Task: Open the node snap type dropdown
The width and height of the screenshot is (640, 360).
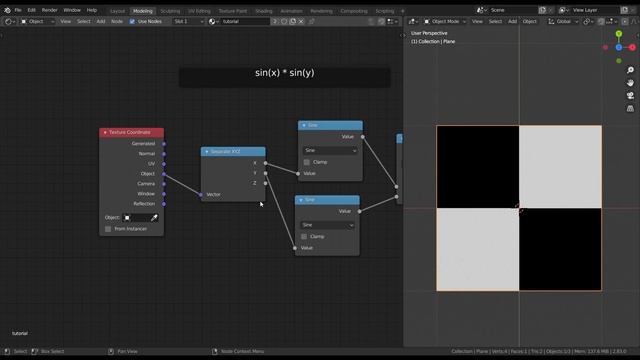Action: click(392, 22)
